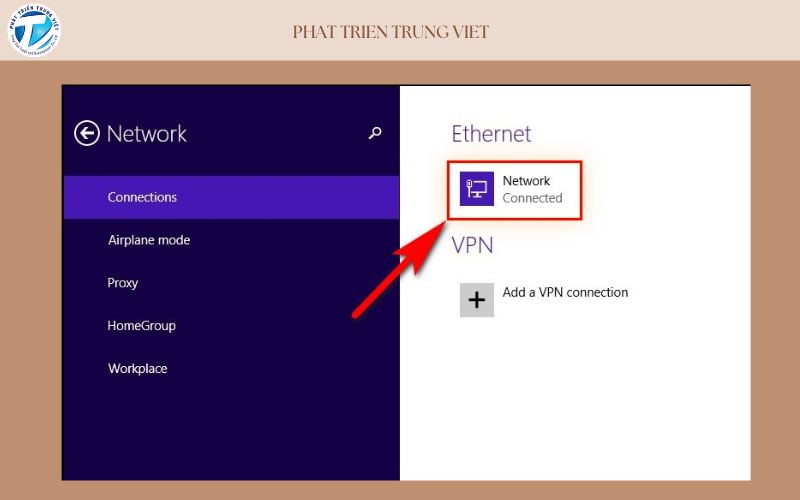Click the VPN section heading
800x500 pixels.
coord(473,245)
